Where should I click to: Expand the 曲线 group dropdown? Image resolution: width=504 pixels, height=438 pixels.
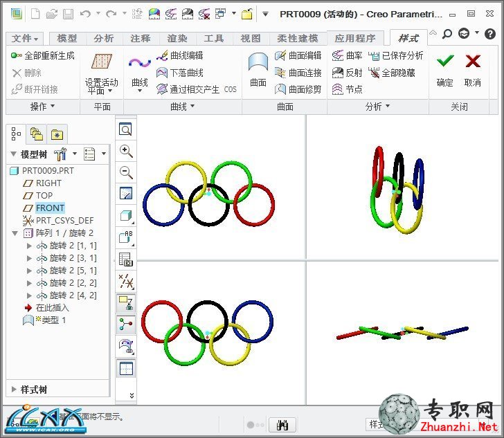pos(182,107)
